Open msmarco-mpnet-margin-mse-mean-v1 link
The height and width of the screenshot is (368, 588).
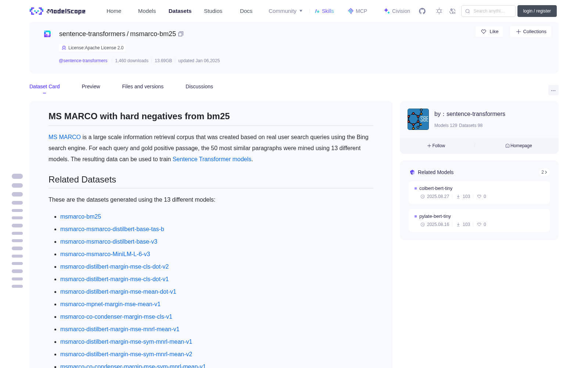pyautogui.click(x=110, y=304)
